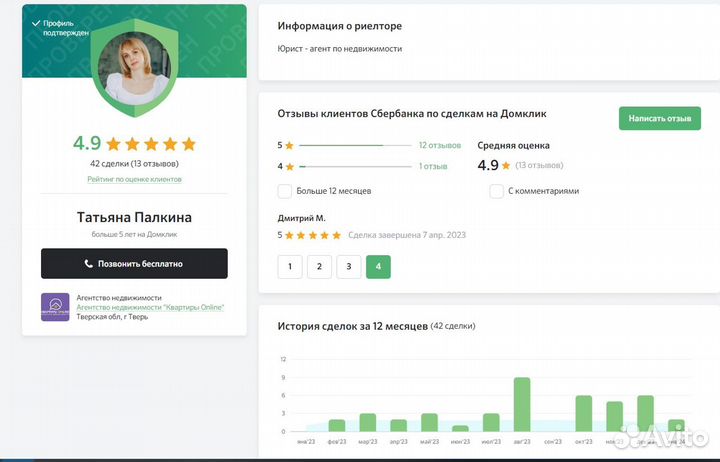This screenshot has height=462, width=720.
Task: Click the realtor name 'Татьяна Палкина'
Action: coord(134,217)
